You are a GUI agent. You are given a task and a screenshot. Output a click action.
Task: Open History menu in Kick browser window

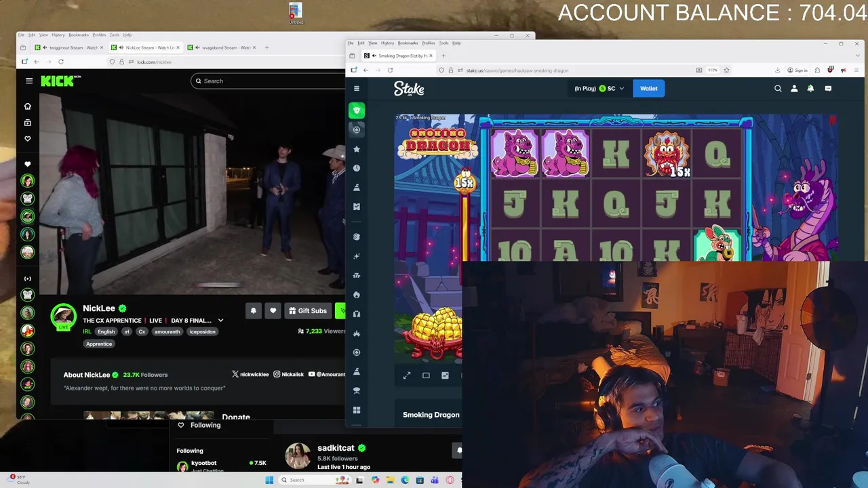point(58,35)
